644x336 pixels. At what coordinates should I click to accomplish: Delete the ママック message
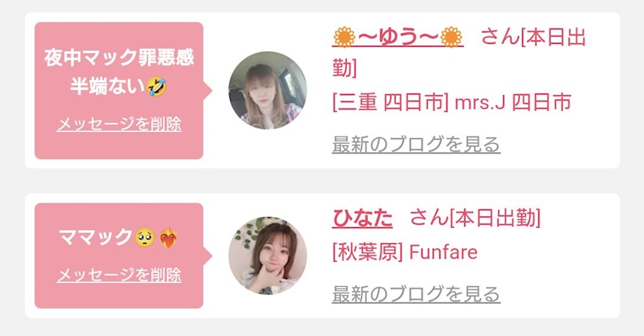point(119,275)
